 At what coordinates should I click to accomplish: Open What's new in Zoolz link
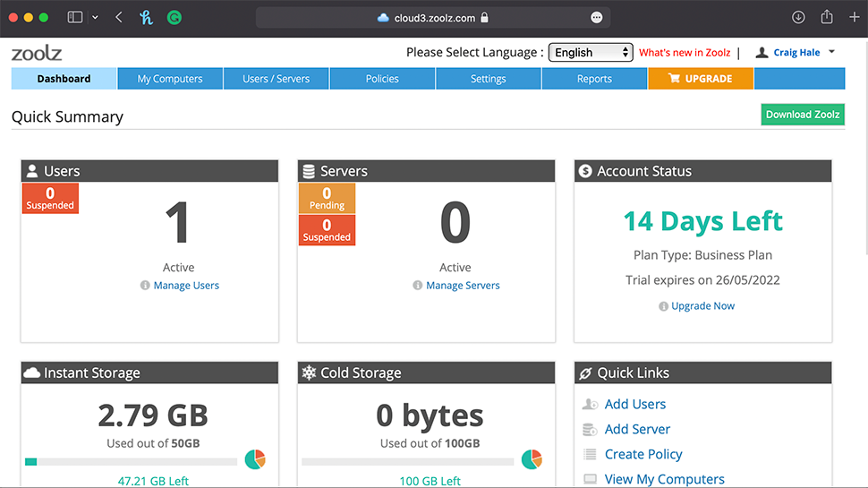[x=685, y=53]
